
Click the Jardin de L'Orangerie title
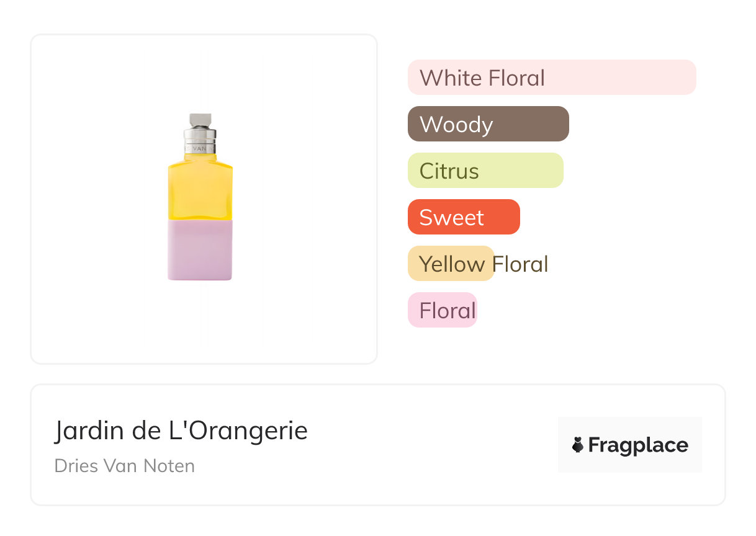181,431
